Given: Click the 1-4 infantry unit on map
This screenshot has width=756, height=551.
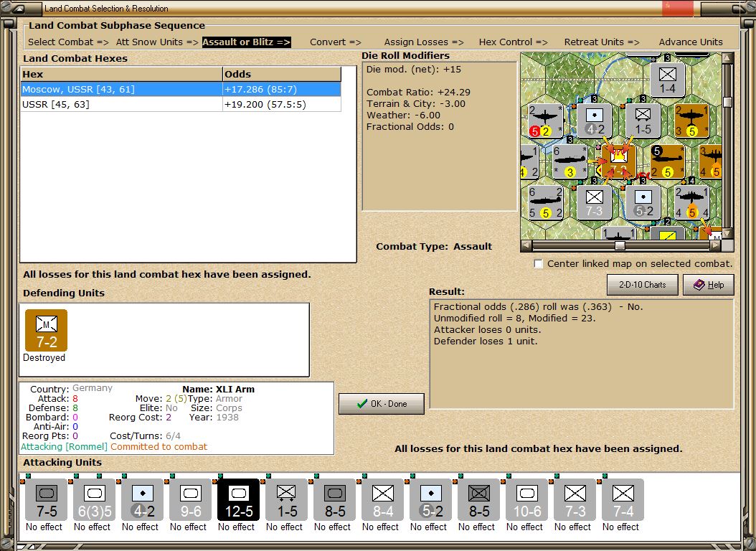Looking at the screenshot, I should tap(667, 80).
